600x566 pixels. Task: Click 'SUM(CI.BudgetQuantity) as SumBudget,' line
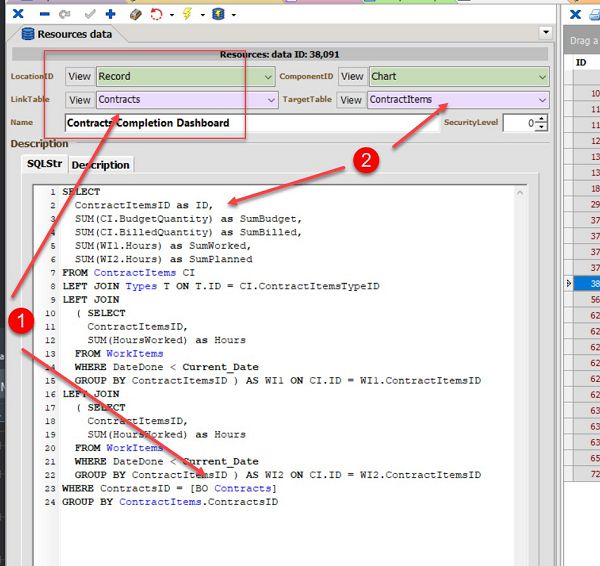coord(188,219)
